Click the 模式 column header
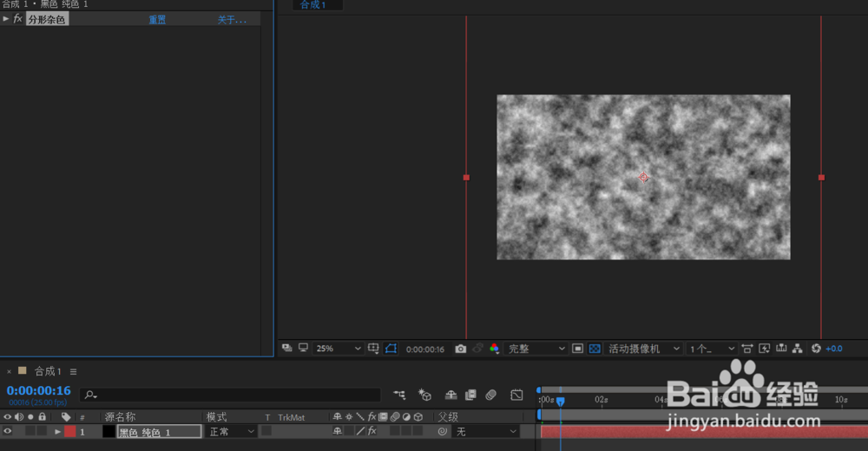 pyautogui.click(x=216, y=416)
